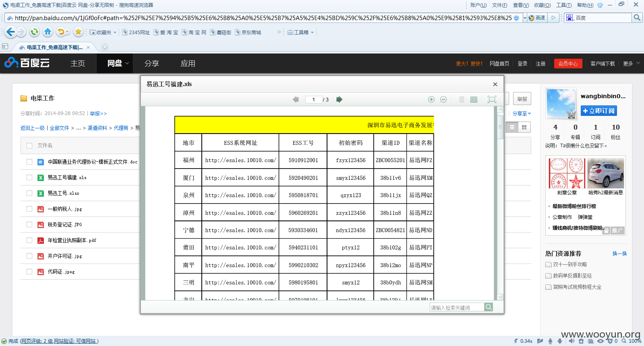Viewport: 644px width, 346px height.
Task: Open the 工具(T) menu
Action: 564,5
